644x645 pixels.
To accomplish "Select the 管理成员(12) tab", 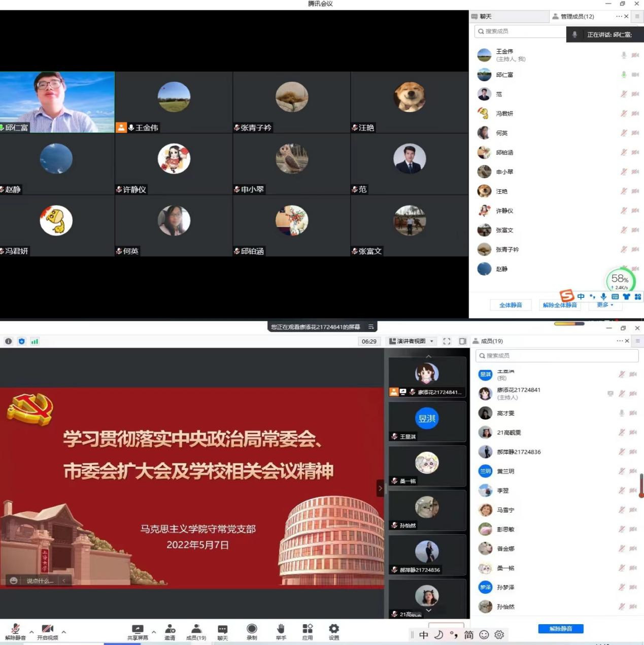I will (x=577, y=16).
